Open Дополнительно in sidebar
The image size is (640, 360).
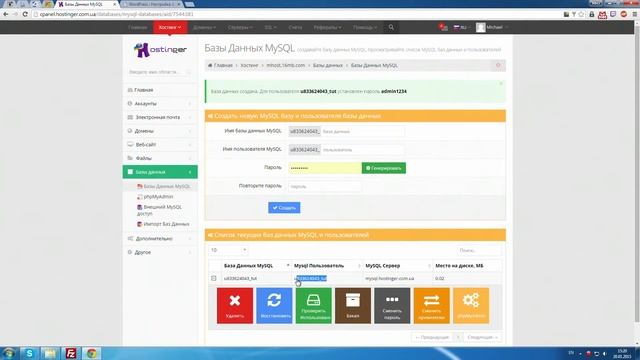pyautogui.click(x=160, y=238)
